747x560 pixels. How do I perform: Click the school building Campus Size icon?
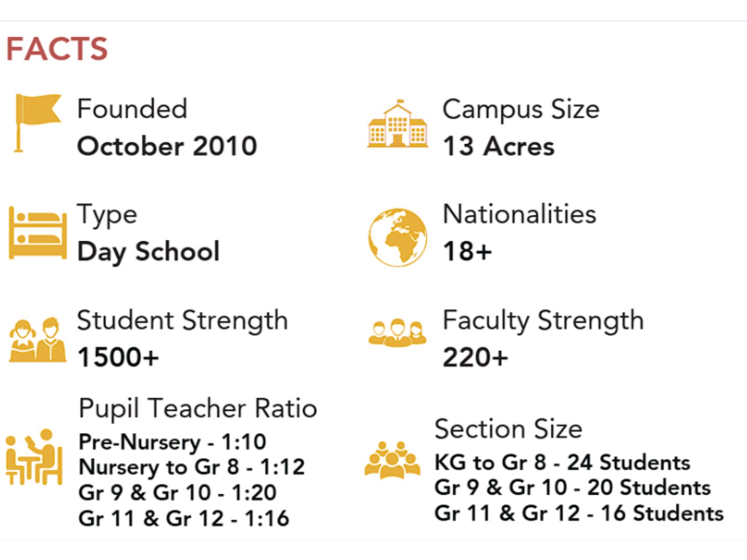(x=397, y=124)
